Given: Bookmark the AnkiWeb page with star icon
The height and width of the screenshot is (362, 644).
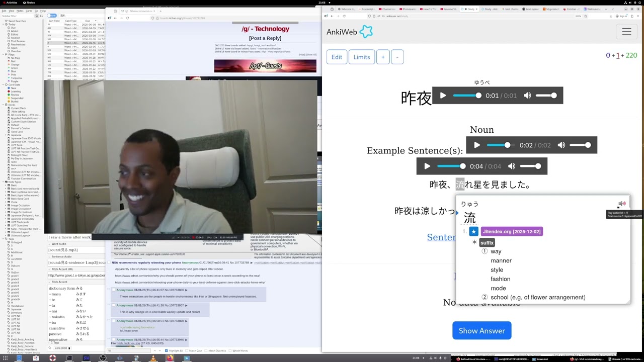Looking at the screenshot, I should [586, 16].
